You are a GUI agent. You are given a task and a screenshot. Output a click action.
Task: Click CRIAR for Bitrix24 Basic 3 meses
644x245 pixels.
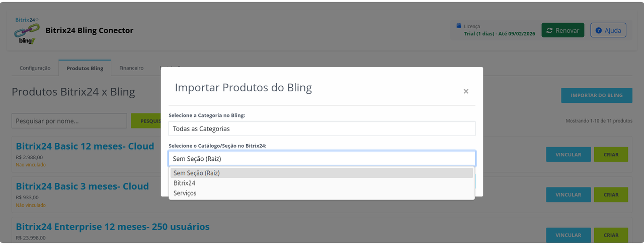pyautogui.click(x=611, y=195)
